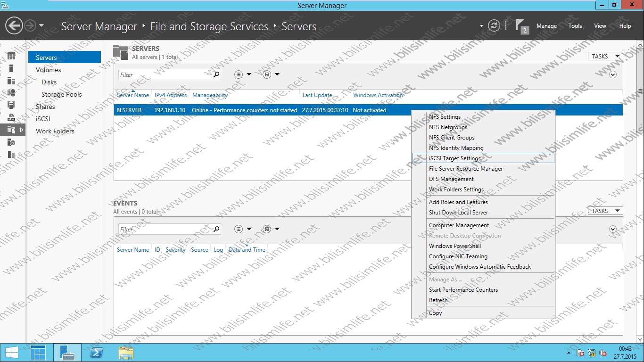Open File Explorer from the taskbar
Screen dimensions: 644x362
[x=126, y=353]
